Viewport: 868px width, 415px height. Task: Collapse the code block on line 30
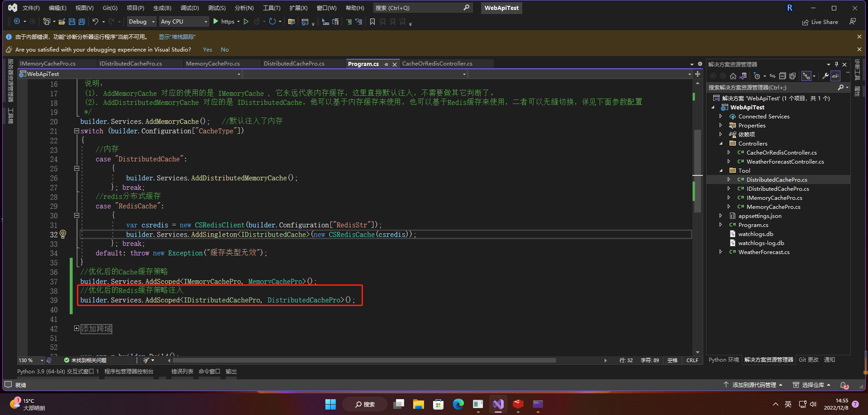(x=76, y=216)
